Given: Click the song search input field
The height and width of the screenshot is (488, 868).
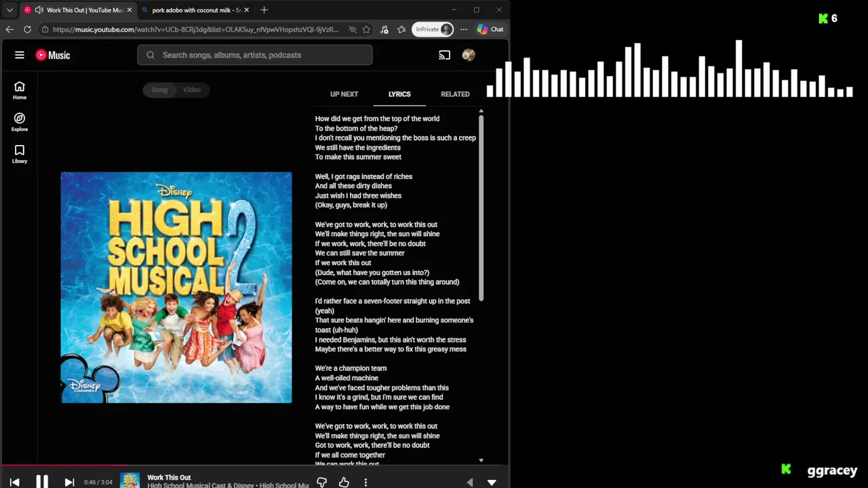Looking at the screenshot, I should click(255, 55).
